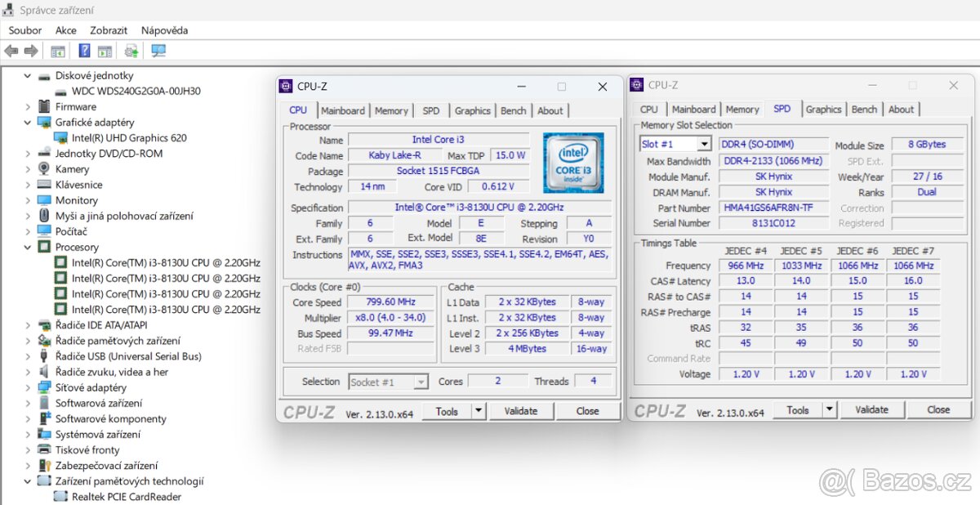Open the Zobrazit menu

coord(109,30)
